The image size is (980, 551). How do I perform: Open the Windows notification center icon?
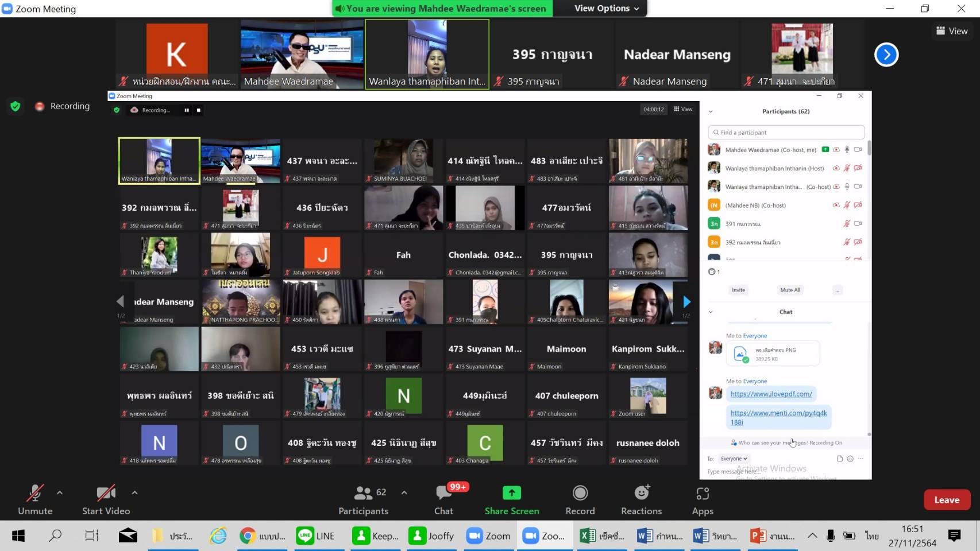click(x=955, y=536)
